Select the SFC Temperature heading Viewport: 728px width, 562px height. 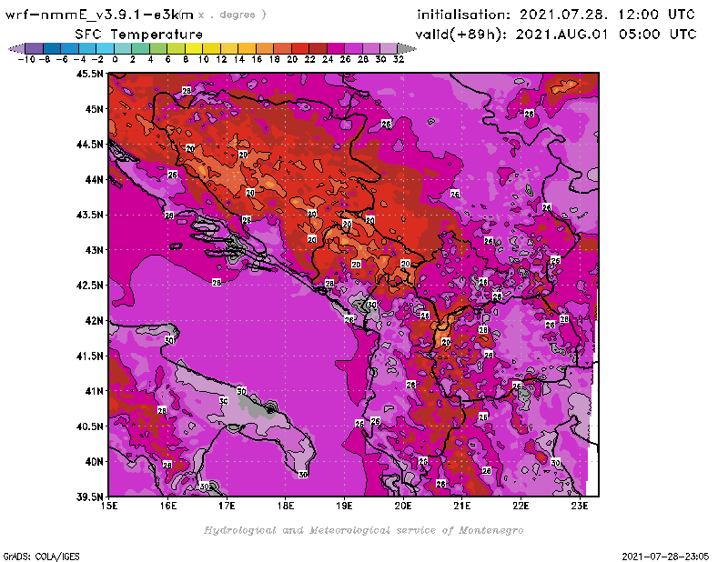pyautogui.click(x=139, y=35)
